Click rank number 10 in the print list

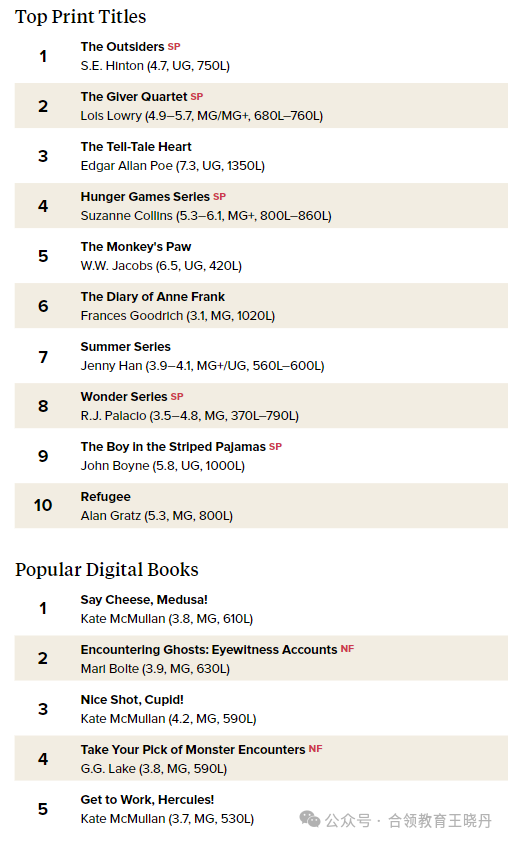coord(43,505)
